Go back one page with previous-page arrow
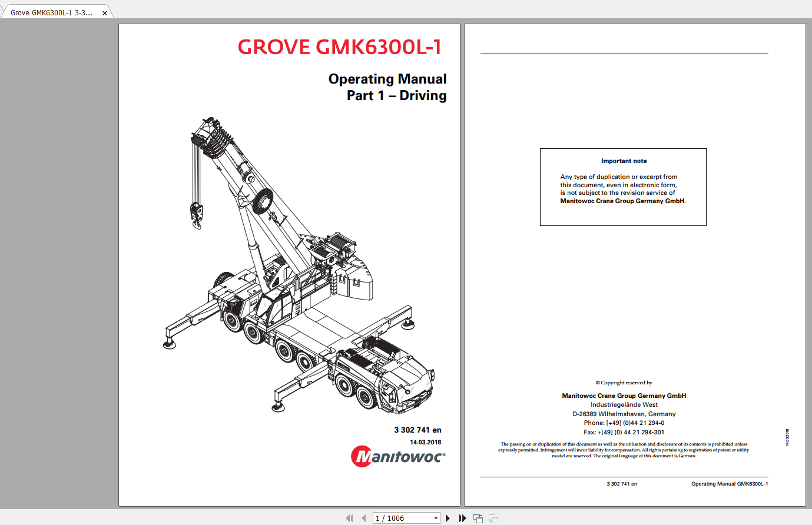 point(364,518)
